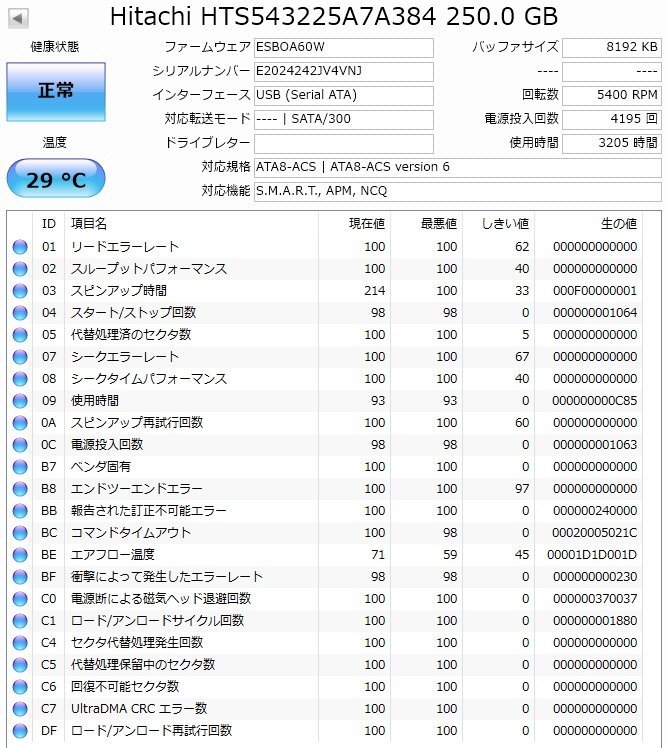This screenshot has height=748, width=668.
Task: Click the buffer size field 8192 KB
Action: click(x=612, y=48)
